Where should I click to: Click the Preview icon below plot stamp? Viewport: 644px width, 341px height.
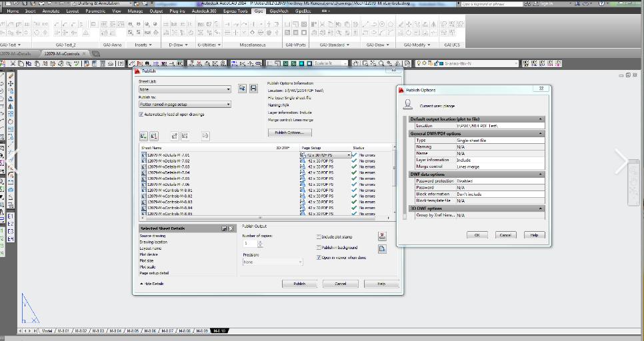point(382,248)
